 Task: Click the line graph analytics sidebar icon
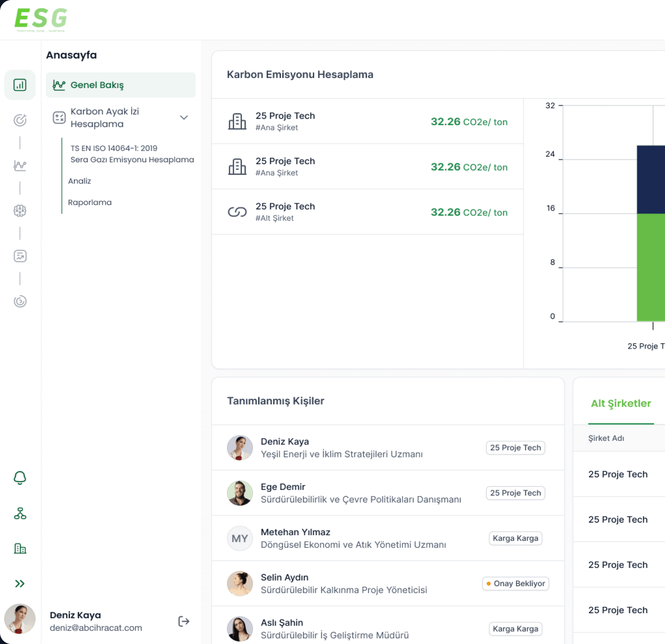click(x=20, y=166)
